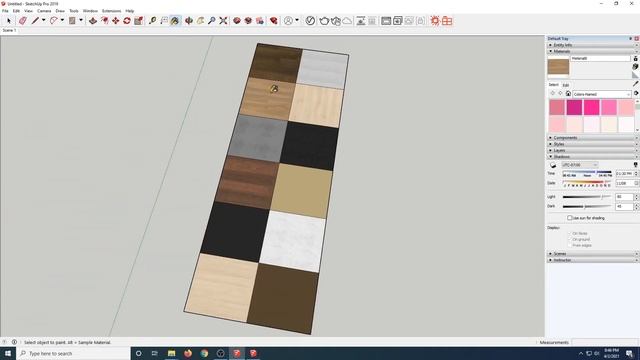Collapse the Shadows panel
Image resolution: width=640 pixels, height=360 pixels.
[x=592, y=157]
